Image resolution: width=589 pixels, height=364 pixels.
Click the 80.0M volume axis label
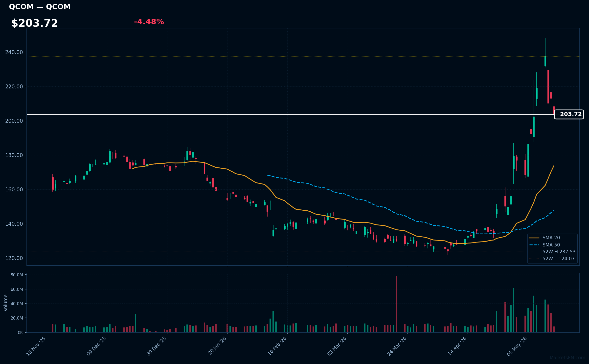17,275
